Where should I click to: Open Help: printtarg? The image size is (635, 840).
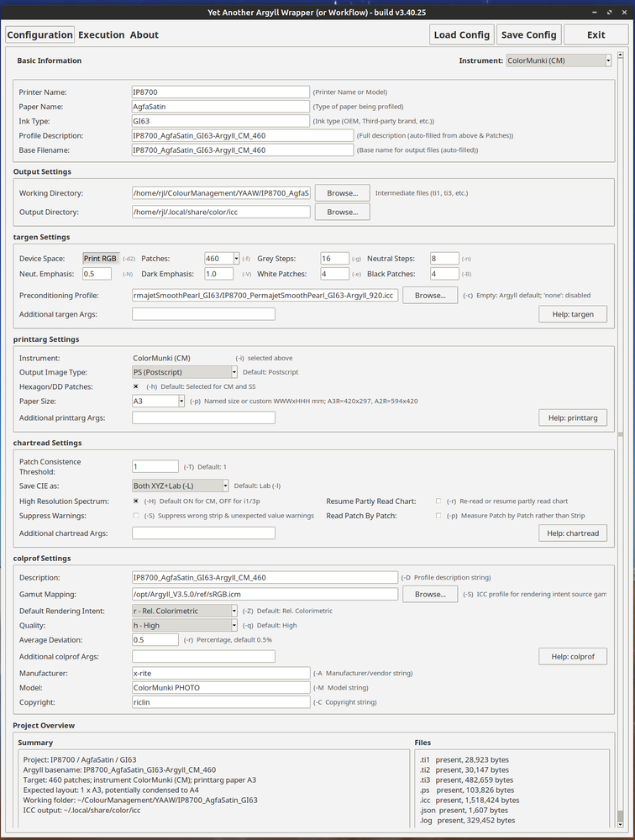[x=573, y=417]
